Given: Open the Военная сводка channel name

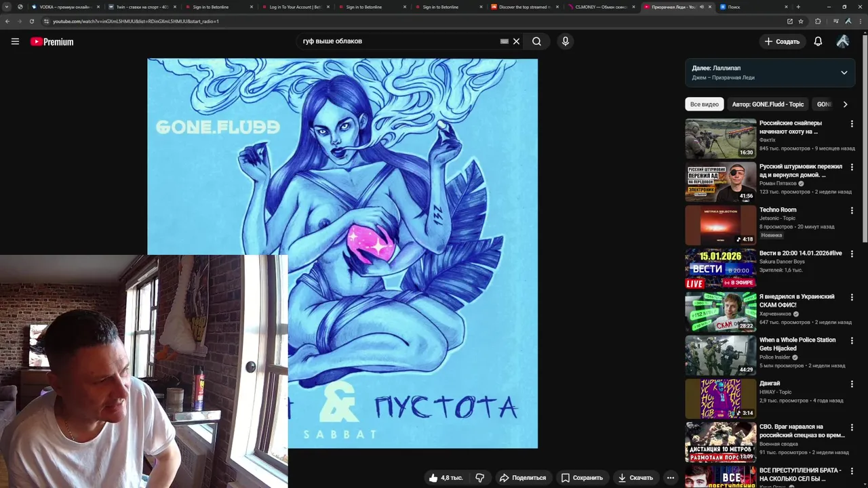Looking at the screenshot, I should pyautogui.click(x=778, y=444).
